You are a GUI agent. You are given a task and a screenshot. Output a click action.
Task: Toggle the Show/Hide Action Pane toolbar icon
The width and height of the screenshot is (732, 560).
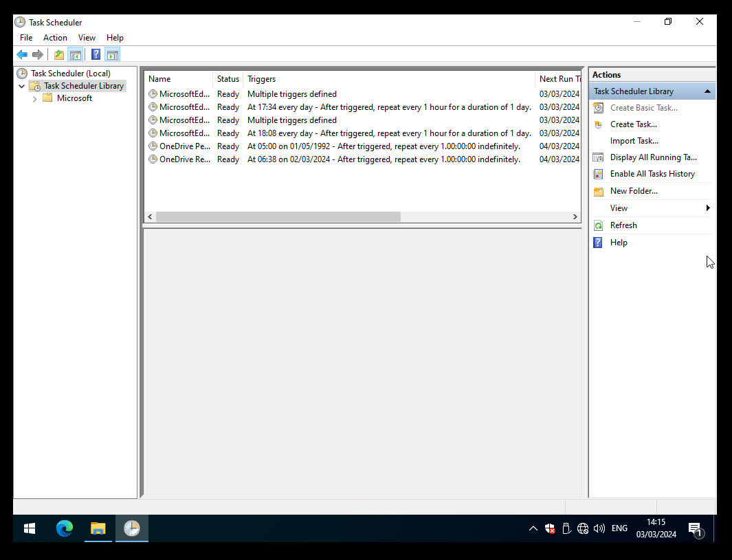point(113,55)
